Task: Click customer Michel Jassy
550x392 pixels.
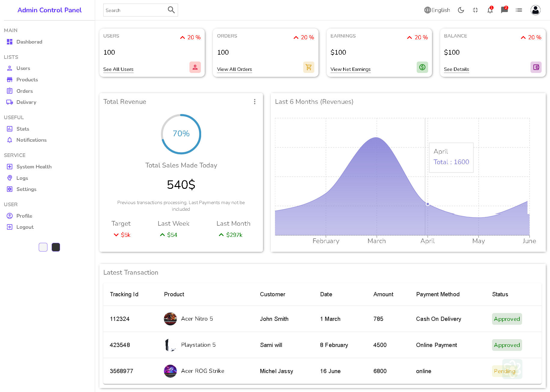Action: pos(276,371)
